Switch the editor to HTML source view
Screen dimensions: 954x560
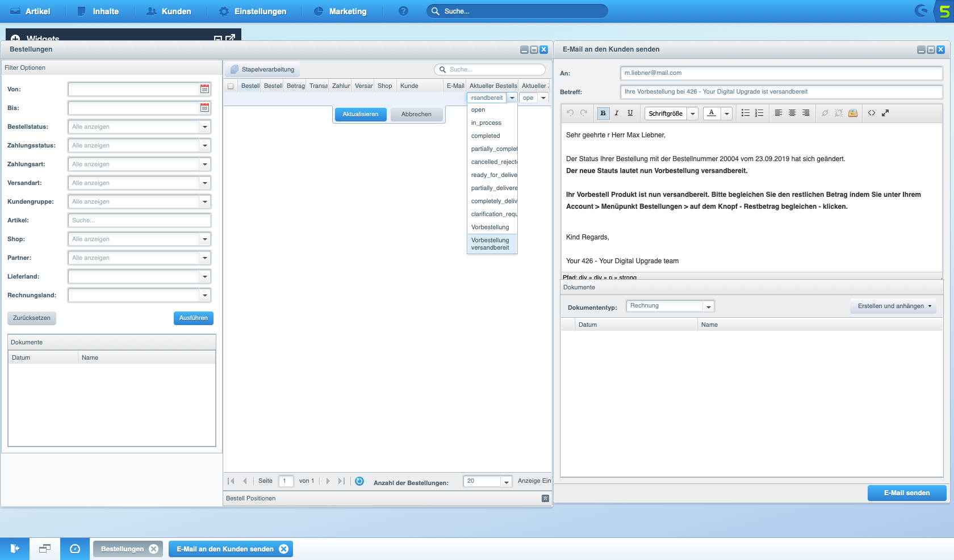[x=872, y=113]
